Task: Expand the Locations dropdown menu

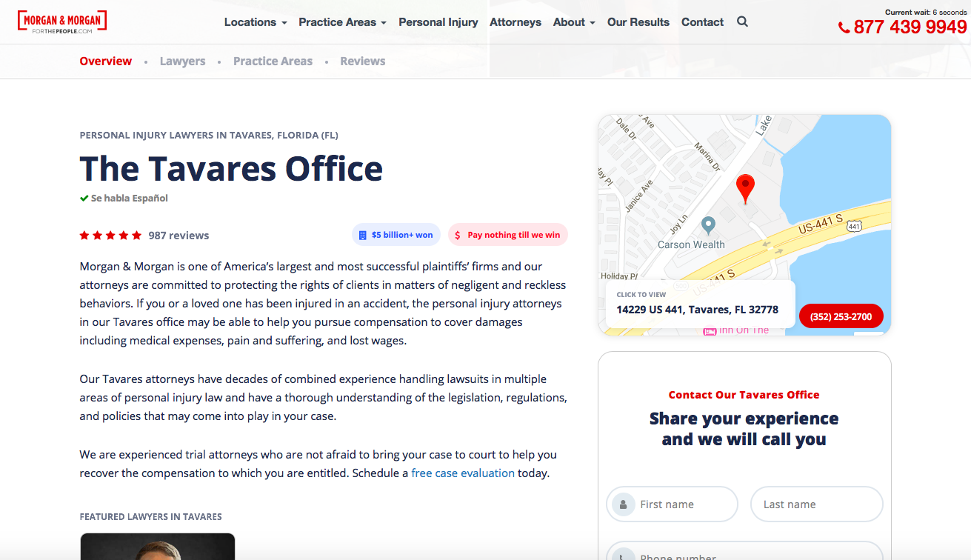Action: pyautogui.click(x=256, y=22)
